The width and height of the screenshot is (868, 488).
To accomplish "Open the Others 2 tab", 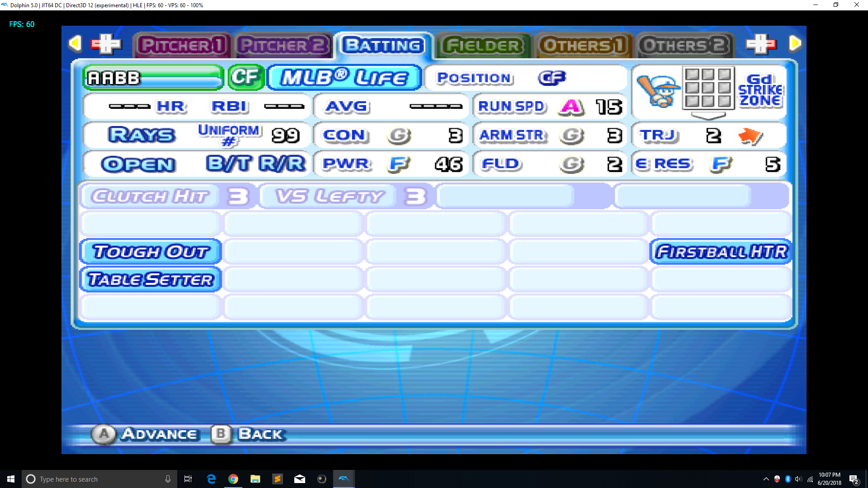I will pos(684,45).
